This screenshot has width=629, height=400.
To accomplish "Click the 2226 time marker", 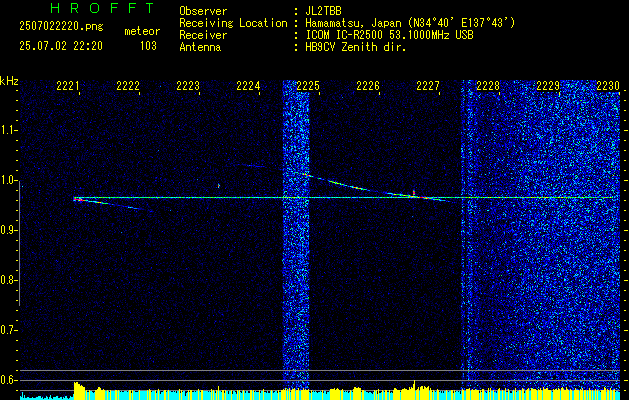I will pos(368,86).
